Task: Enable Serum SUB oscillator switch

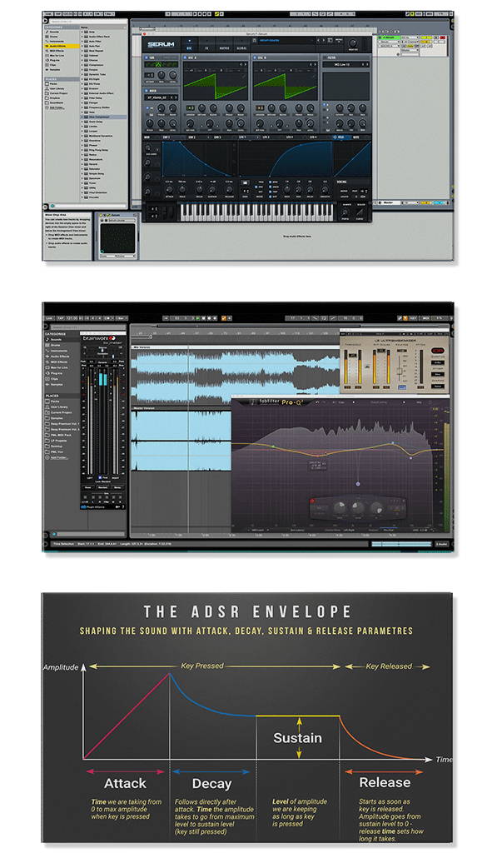Action: point(147,57)
